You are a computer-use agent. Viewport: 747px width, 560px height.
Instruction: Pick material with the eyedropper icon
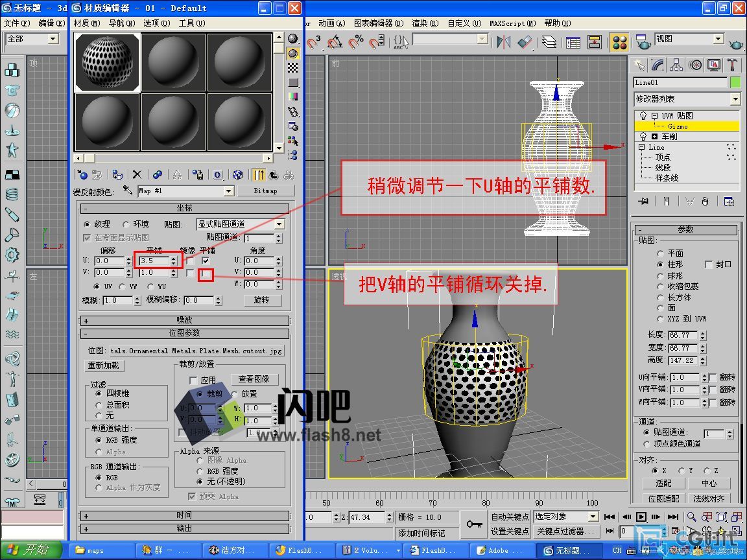(128, 191)
